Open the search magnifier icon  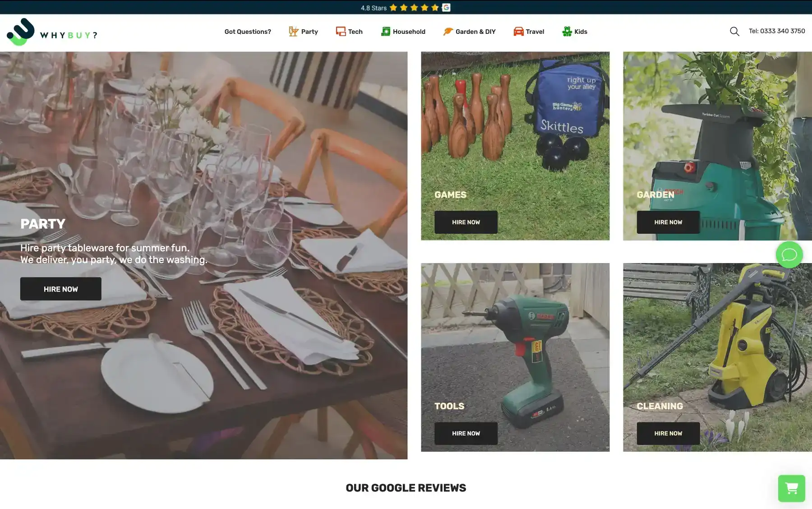(x=734, y=31)
